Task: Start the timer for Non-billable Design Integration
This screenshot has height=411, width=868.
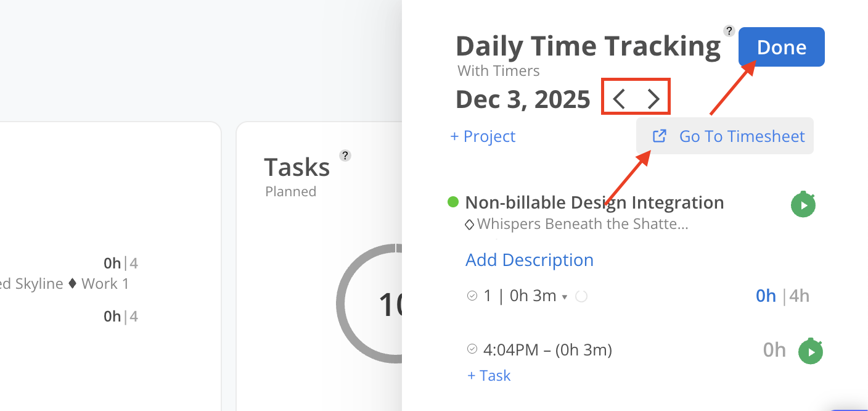Action: tap(803, 205)
